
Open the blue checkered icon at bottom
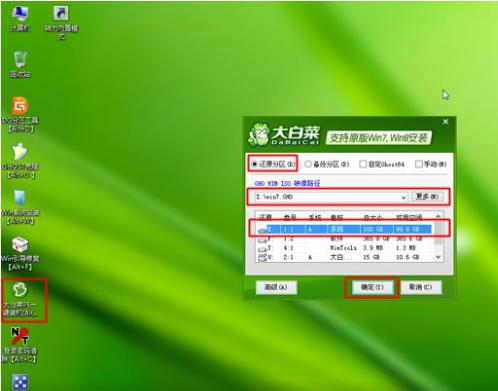(20, 382)
